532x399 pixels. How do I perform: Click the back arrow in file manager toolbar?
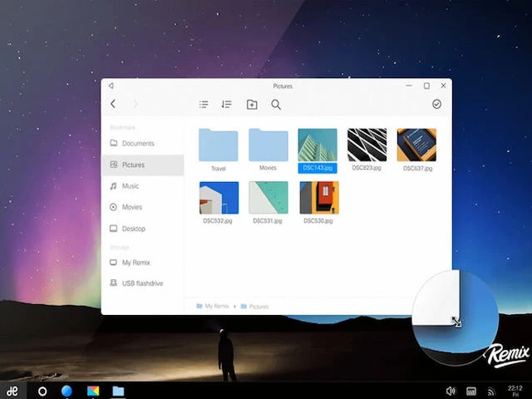click(x=113, y=104)
